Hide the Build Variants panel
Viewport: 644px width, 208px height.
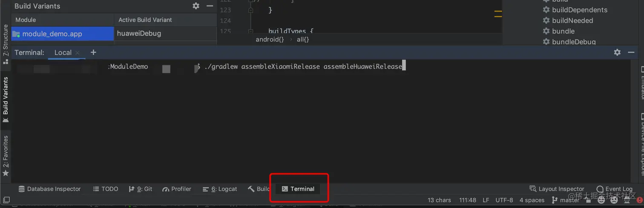click(210, 6)
